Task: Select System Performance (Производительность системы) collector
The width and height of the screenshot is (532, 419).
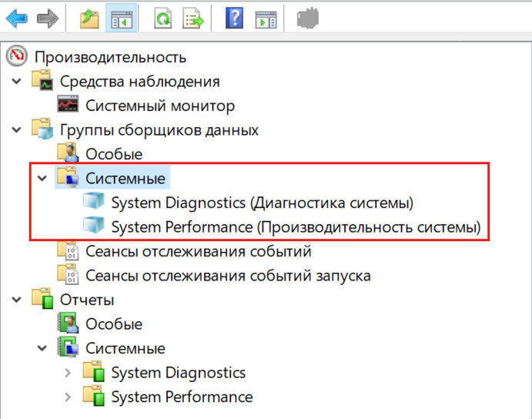Action: pos(295,227)
